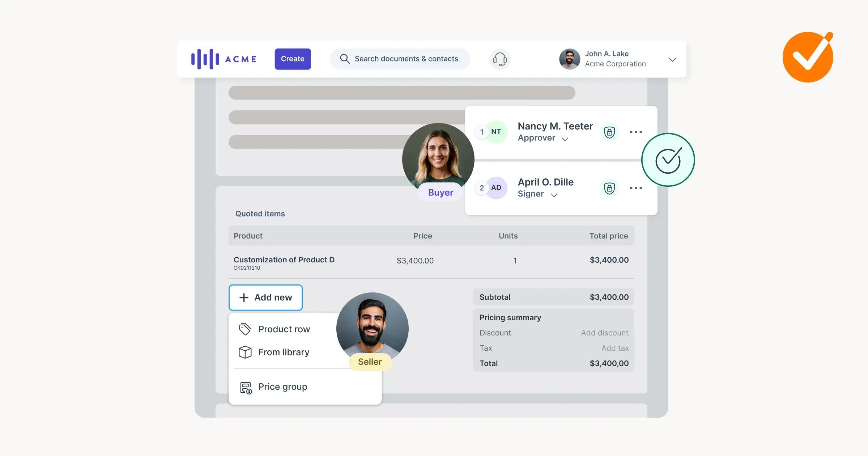Click the Total price column header
Screen dimensions: 868x456
609,236
